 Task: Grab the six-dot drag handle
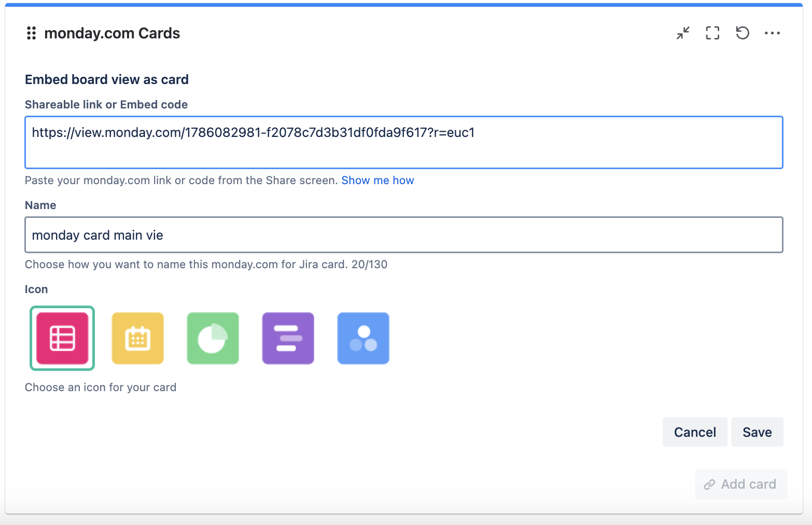pos(31,33)
